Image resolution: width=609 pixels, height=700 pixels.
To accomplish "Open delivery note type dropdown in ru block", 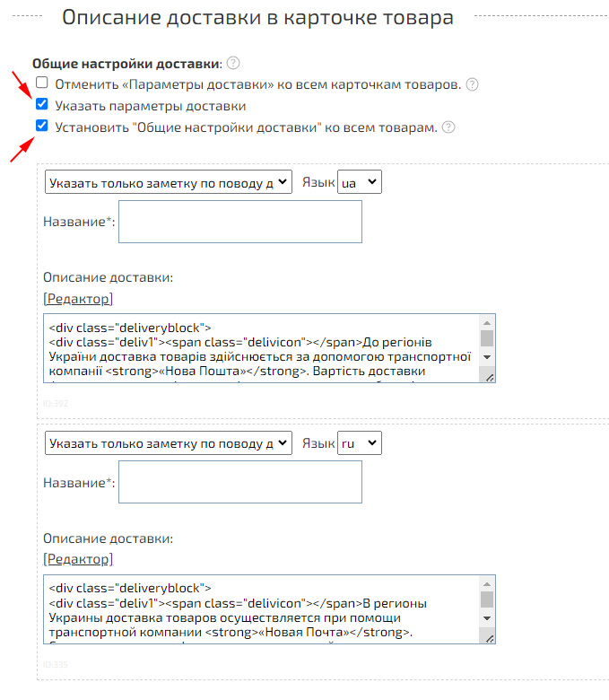I will click(x=169, y=442).
